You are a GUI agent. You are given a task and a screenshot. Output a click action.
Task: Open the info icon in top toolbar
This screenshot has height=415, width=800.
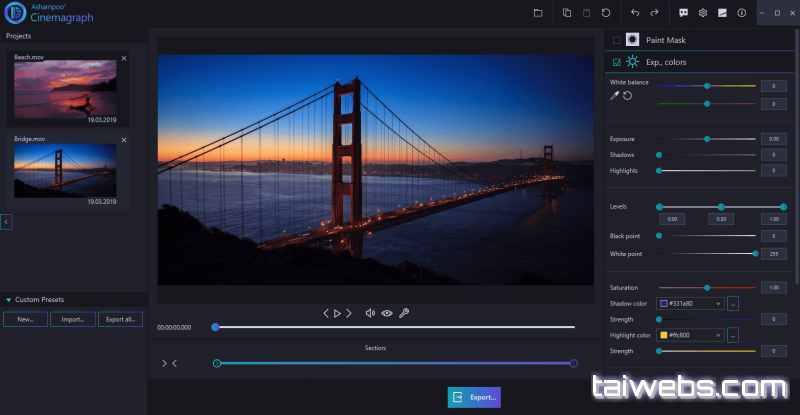coord(741,13)
